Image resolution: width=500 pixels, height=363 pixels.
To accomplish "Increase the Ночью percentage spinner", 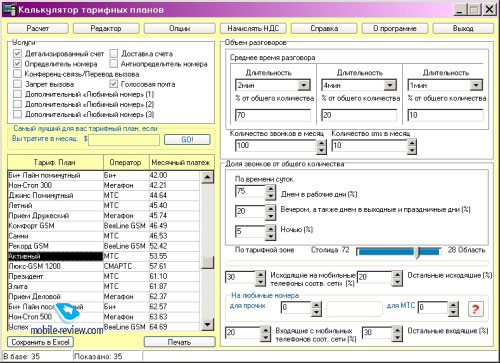I will pos(270,229).
